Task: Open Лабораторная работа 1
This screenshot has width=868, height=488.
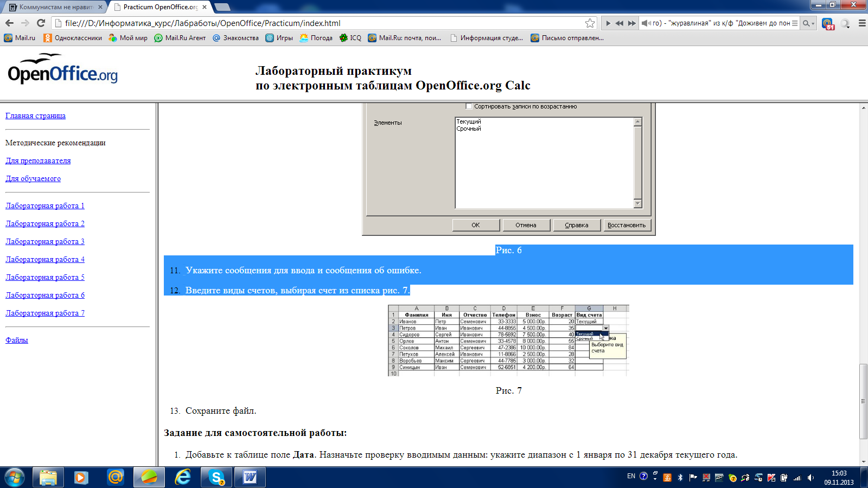Action: pyautogui.click(x=45, y=206)
